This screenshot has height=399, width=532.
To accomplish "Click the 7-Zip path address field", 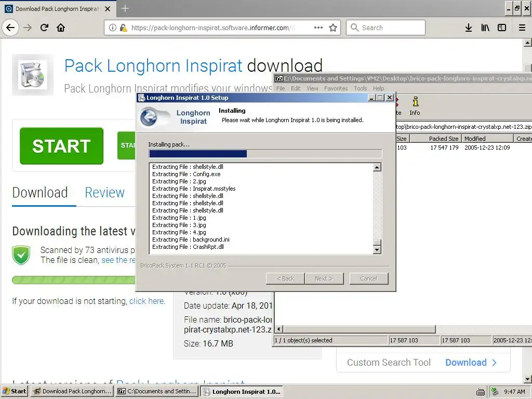I will [x=464, y=127].
